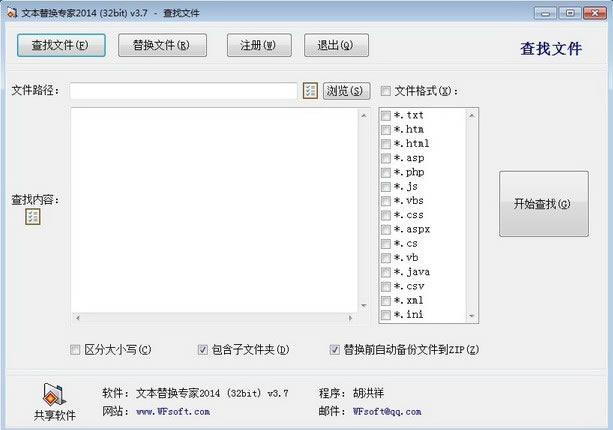Open the 注册(W) registration button

(x=259, y=45)
